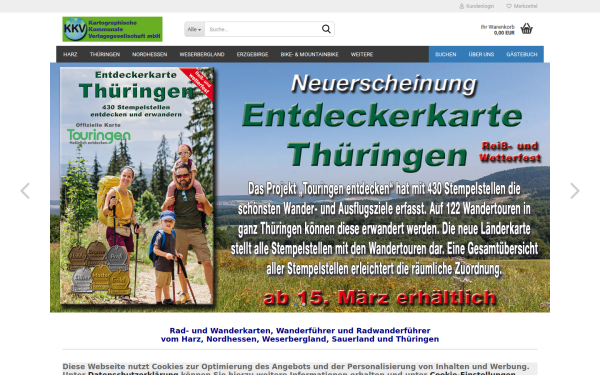600x375 pixels.
Task: Click the Entdeckerkarte Thüringen map cover image
Action: (137, 186)
